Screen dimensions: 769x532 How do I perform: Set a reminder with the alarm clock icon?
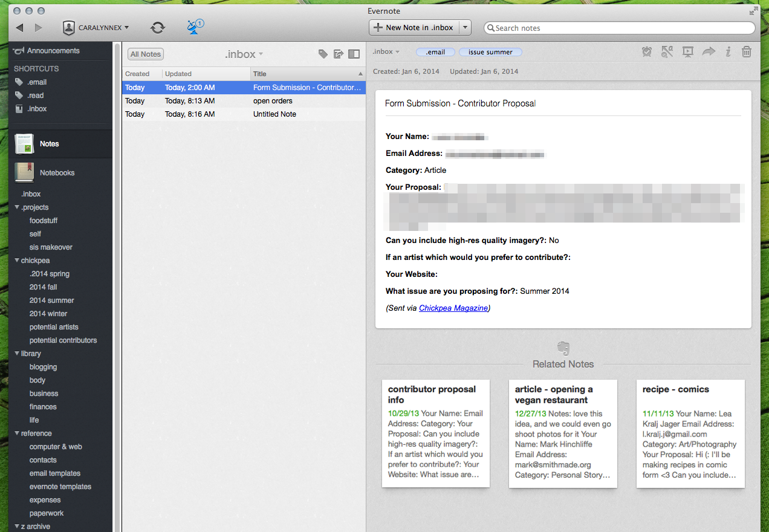(x=647, y=52)
